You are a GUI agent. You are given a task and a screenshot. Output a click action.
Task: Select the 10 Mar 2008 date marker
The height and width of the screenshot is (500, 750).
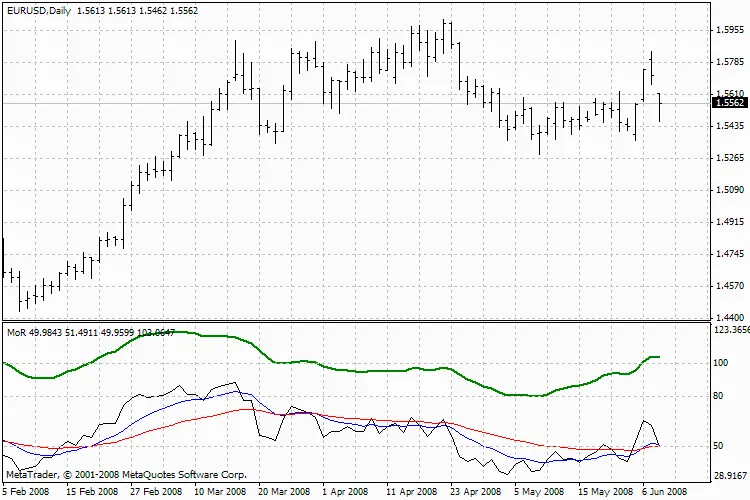220,492
